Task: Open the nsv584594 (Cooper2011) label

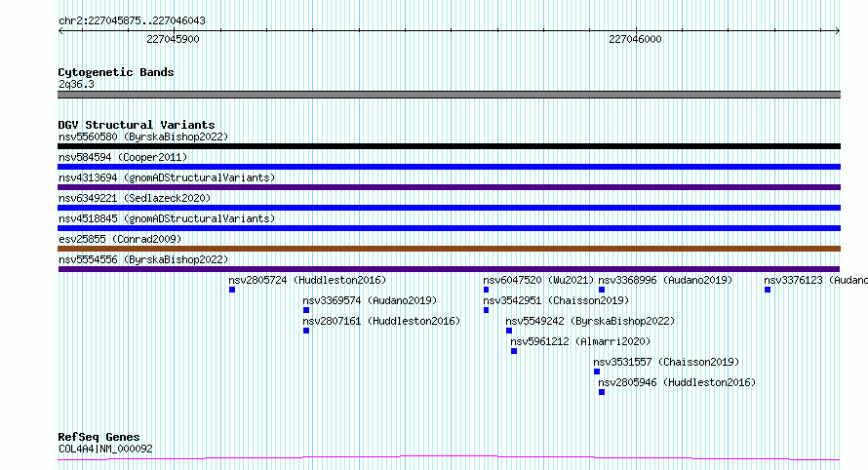Action: click(123, 157)
